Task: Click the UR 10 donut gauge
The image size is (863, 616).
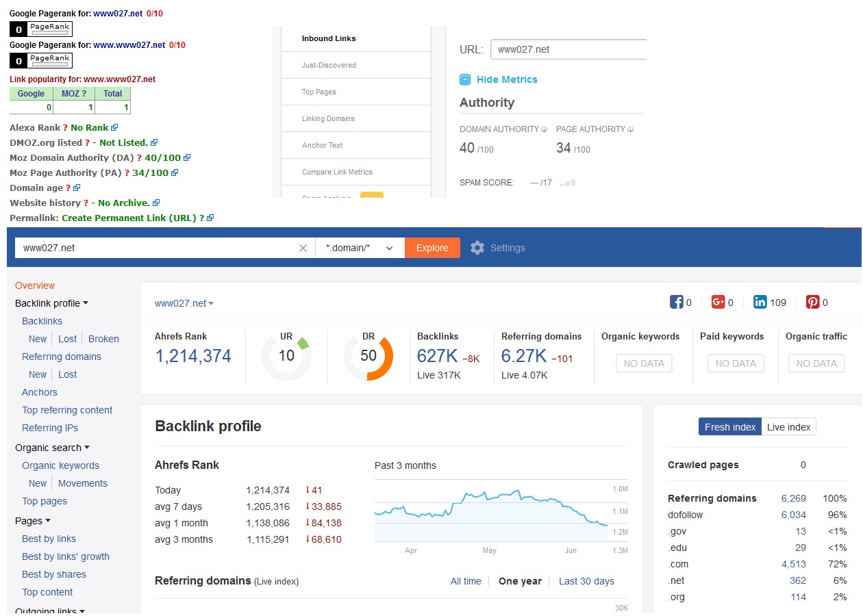Action: [x=286, y=356]
